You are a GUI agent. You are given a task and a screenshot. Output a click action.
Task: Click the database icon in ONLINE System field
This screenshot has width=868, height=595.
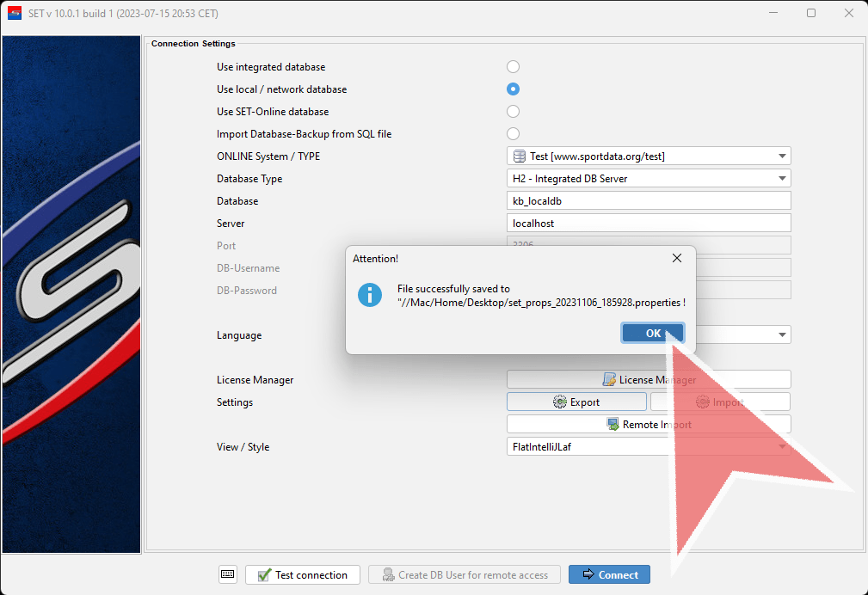tap(520, 156)
